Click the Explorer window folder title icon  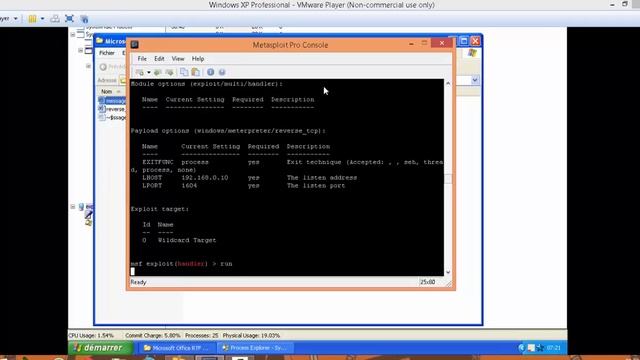click(x=100, y=41)
